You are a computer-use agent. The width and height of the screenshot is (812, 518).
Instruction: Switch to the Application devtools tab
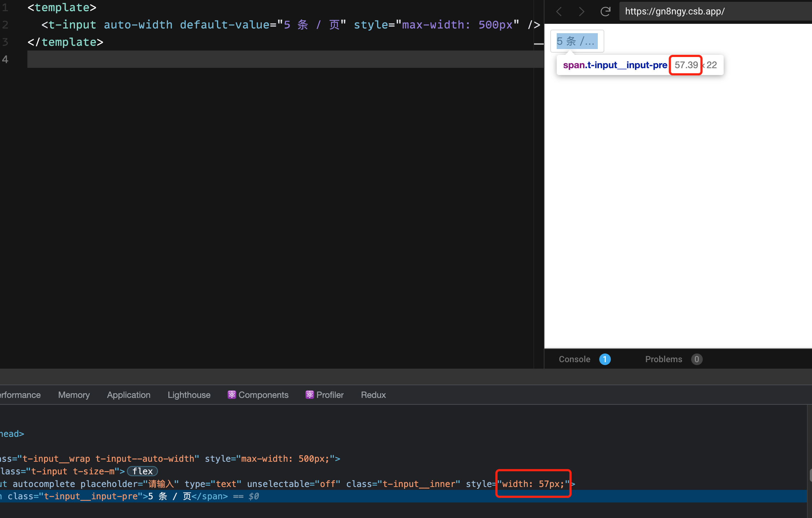click(x=129, y=395)
